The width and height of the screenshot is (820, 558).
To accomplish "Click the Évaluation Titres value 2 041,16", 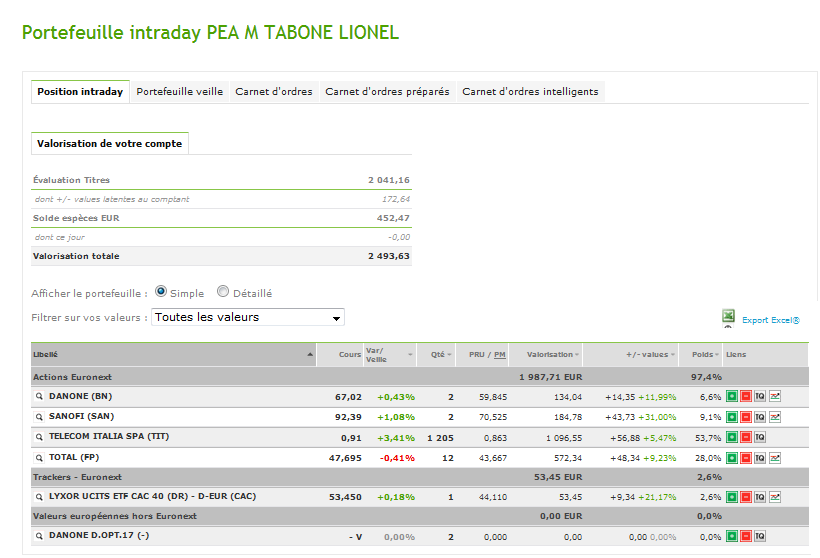I will 389,180.
